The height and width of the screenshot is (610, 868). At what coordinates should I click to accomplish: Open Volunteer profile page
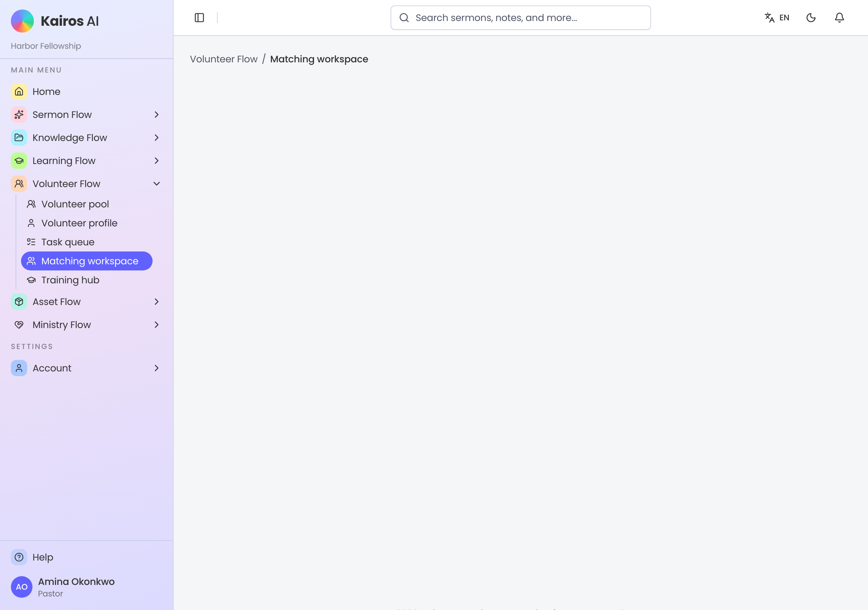click(x=86, y=223)
